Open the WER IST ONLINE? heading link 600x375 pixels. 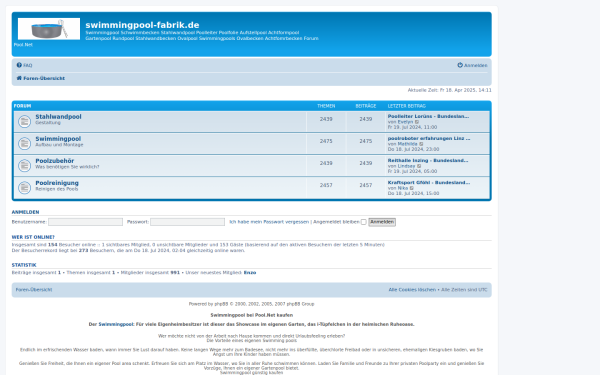(33, 237)
